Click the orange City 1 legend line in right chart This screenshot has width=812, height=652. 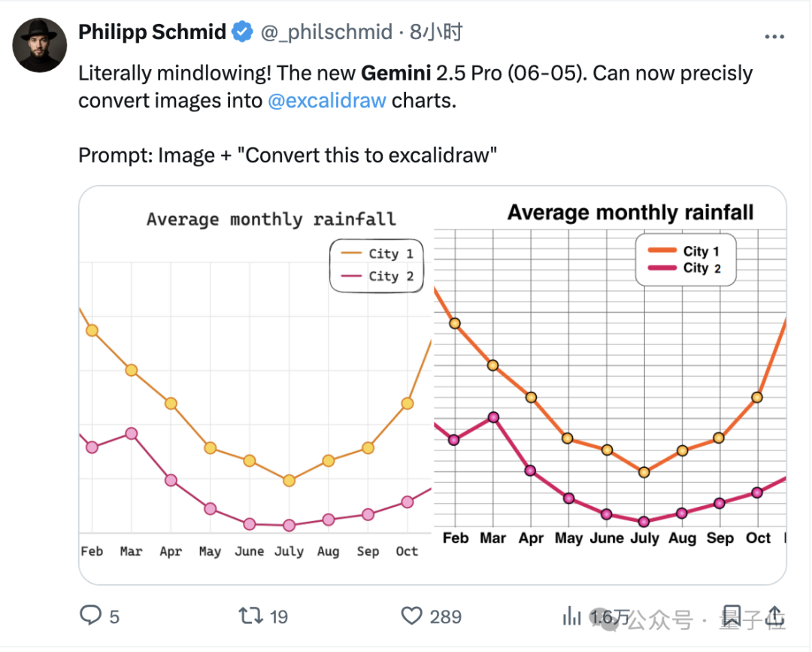point(662,252)
